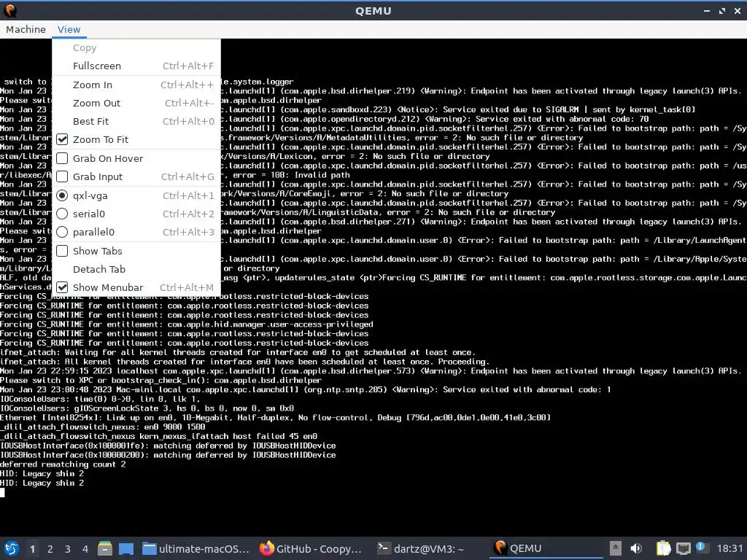Image resolution: width=747 pixels, height=560 pixels.
Task: Click the greyed-out Copy menu entry
Action: 136,47
